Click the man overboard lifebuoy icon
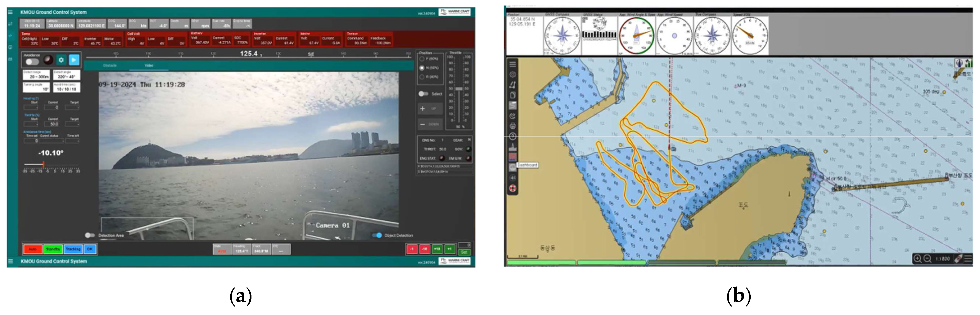Viewport: 980px width, 315px height. 512,188
